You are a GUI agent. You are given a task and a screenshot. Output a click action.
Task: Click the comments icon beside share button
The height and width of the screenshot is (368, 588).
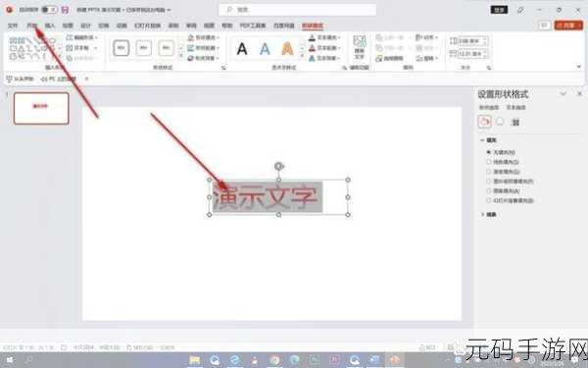(545, 26)
